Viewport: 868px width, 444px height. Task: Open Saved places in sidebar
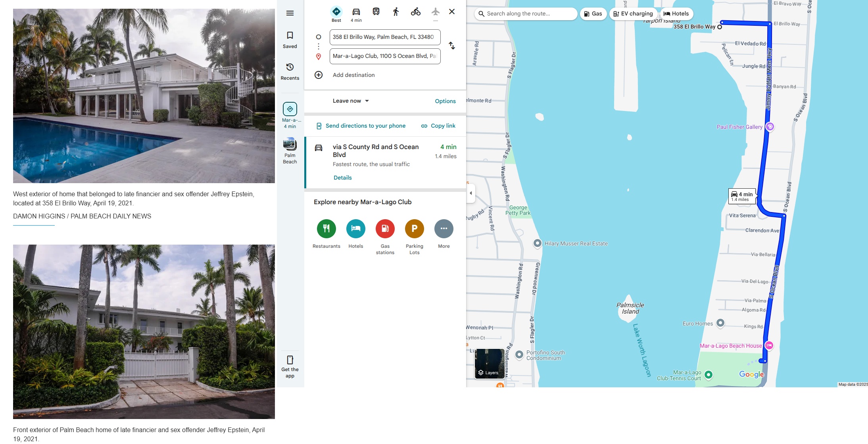tap(290, 40)
